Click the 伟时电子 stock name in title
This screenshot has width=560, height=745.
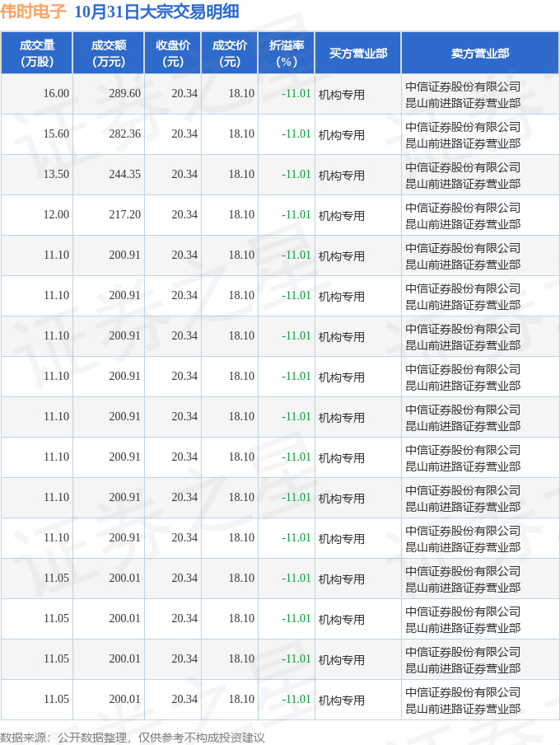(x=34, y=12)
